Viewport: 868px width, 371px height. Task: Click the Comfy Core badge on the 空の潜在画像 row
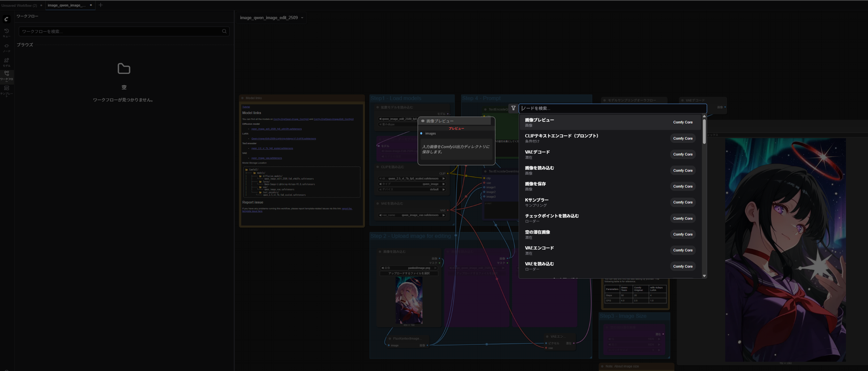[x=683, y=234]
